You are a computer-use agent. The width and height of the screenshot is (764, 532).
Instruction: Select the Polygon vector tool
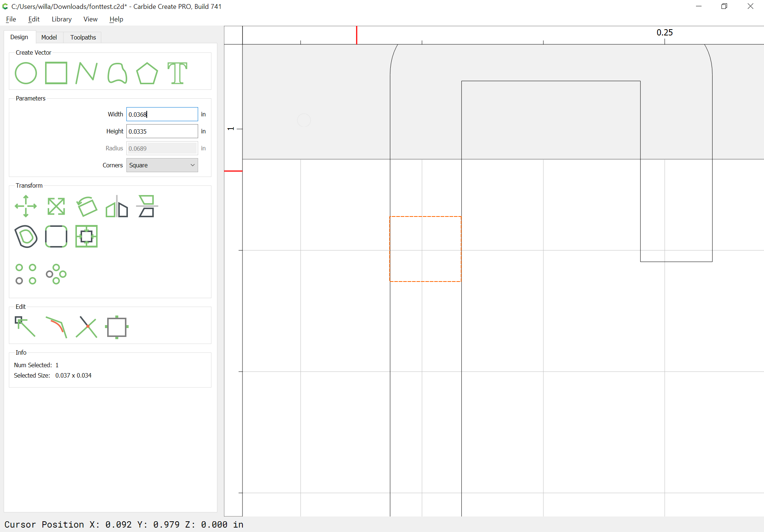[x=147, y=73]
